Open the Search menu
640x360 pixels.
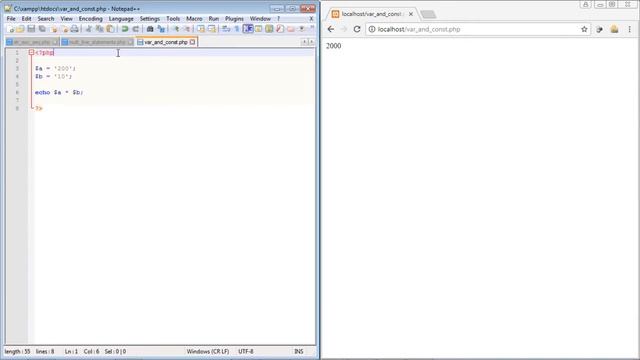pyautogui.click(x=46, y=19)
